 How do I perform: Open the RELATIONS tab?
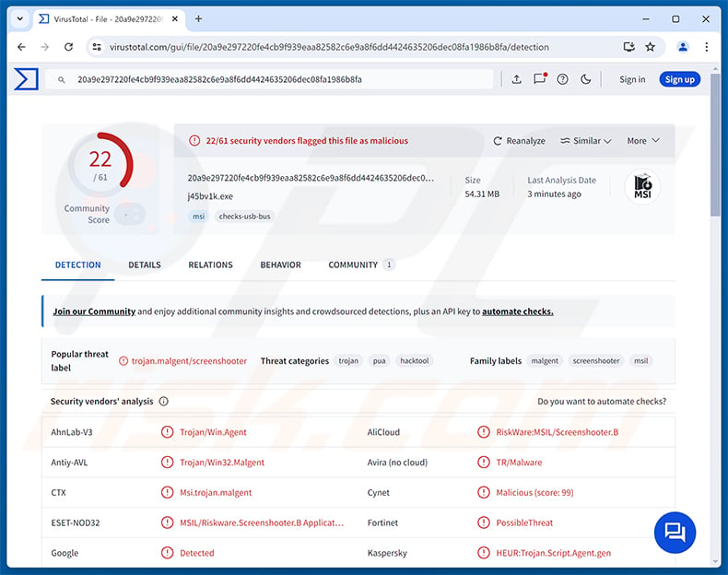210,265
